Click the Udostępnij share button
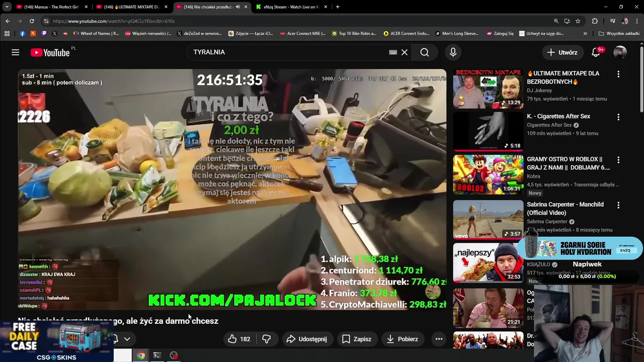 tap(306, 339)
